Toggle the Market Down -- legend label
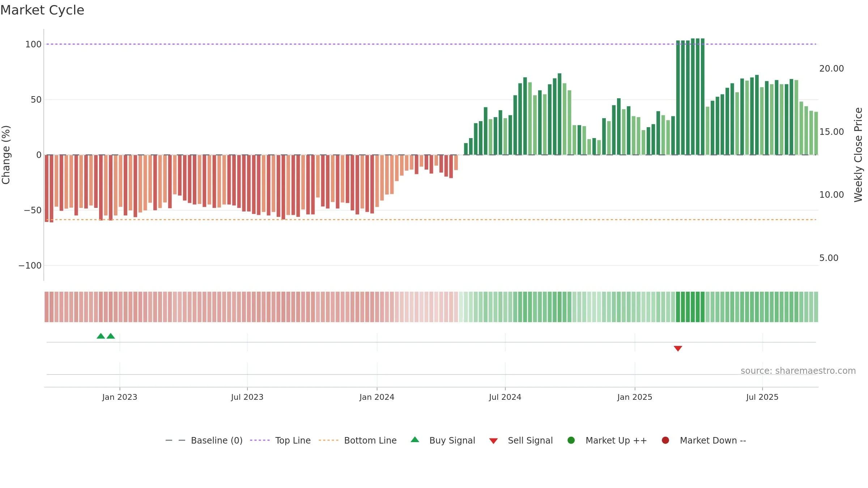Image resolution: width=868 pixels, height=488 pixels. pos(713,441)
